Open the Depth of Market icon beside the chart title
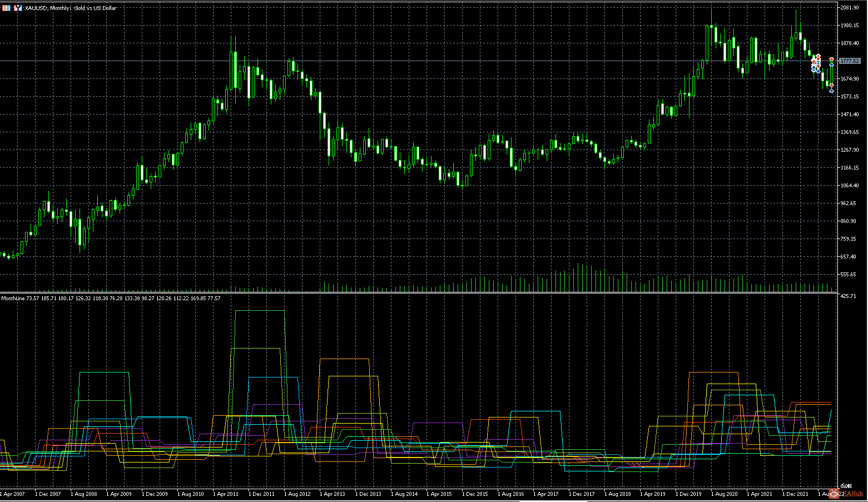This screenshot has height=502, width=868. (18, 8)
